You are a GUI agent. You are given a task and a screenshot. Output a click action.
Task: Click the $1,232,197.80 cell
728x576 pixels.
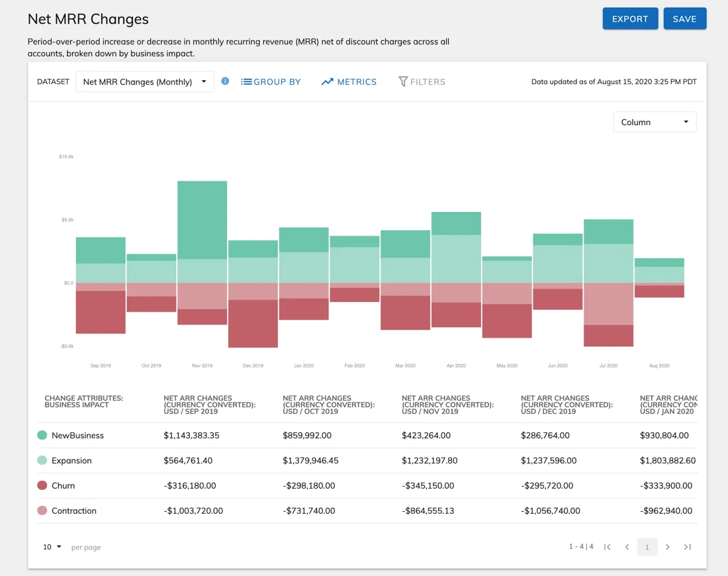click(x=430, y=460)
